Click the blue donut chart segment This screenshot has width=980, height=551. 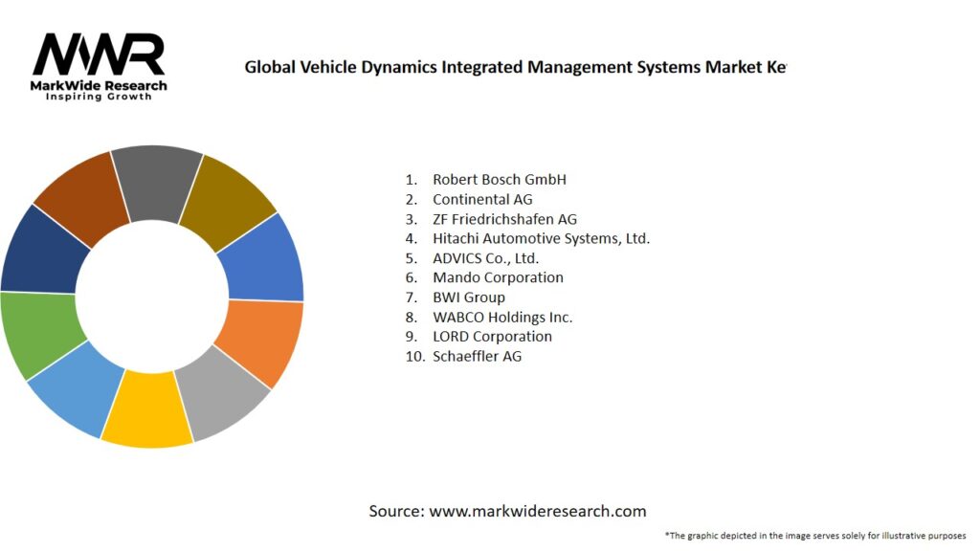click(x=264, y=261)
